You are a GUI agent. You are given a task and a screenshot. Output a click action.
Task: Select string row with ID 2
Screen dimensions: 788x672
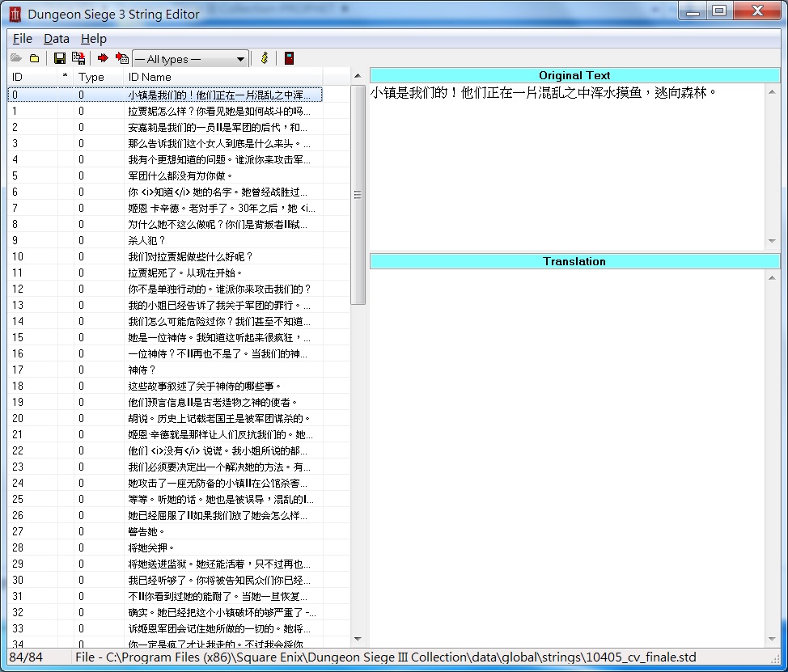(x=165, y=127)
